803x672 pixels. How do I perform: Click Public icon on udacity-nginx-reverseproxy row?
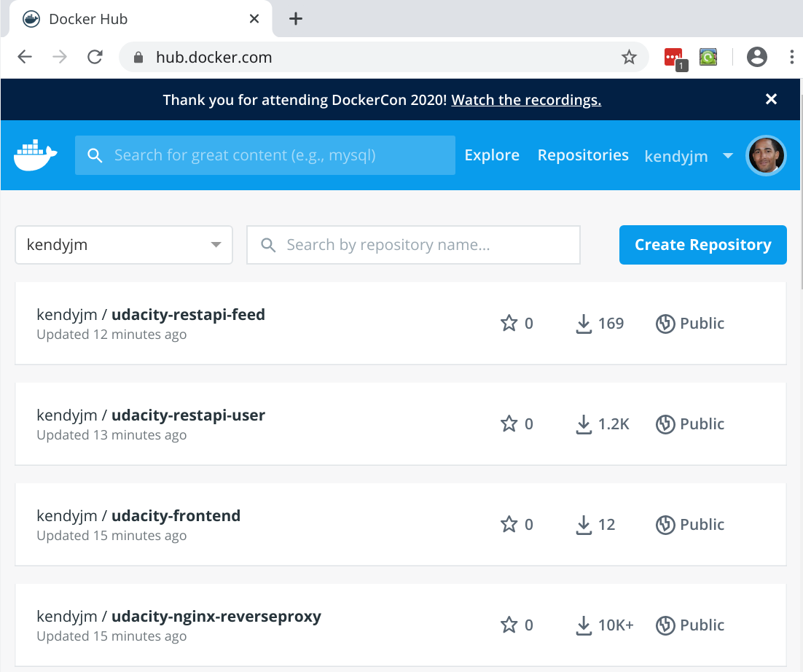click(x=665, y=625)
